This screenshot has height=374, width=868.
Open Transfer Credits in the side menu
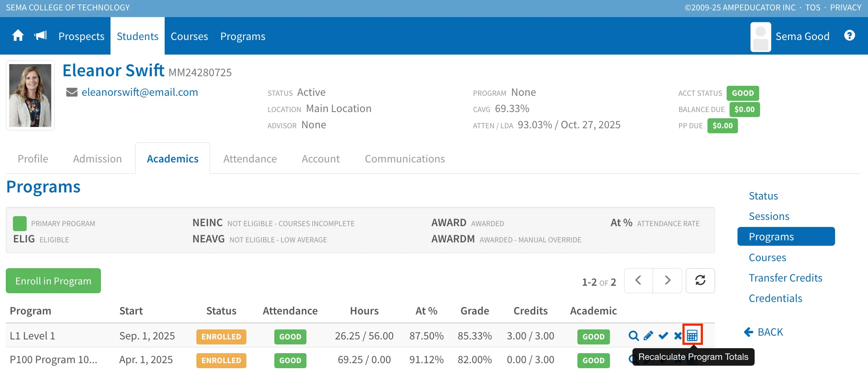[785, 278]
